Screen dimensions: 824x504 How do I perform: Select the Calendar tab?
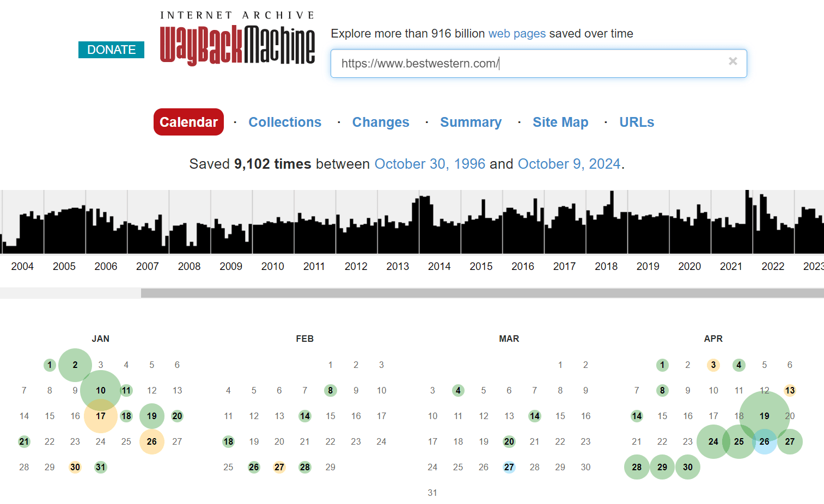(188, 122)
